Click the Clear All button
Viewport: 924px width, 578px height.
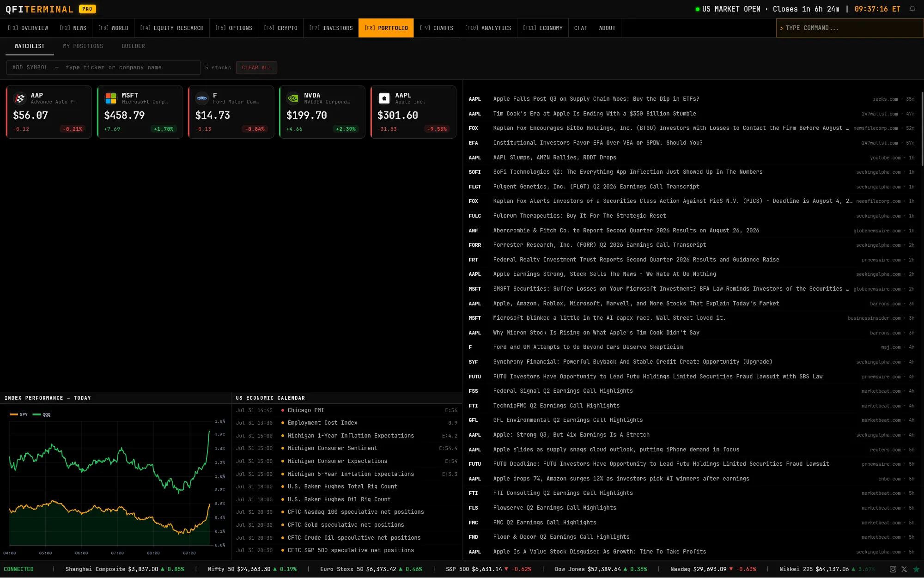(256, 67)
